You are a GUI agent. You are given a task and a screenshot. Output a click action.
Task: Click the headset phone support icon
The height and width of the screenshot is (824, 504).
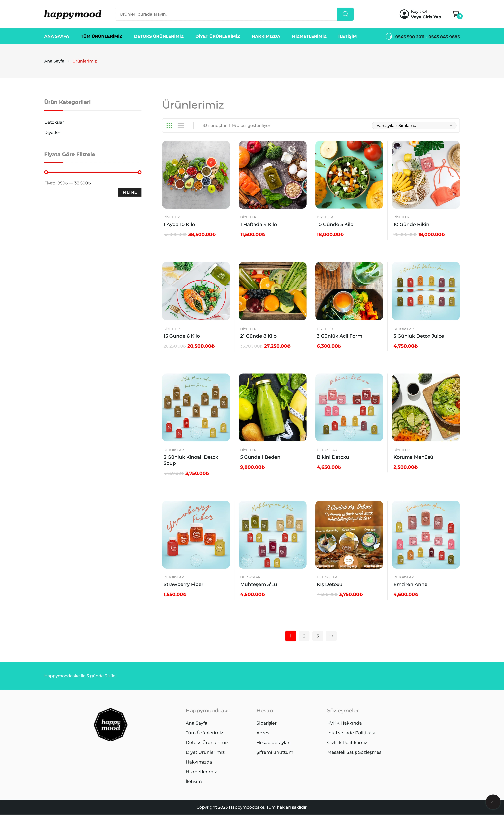pos(388,36)
